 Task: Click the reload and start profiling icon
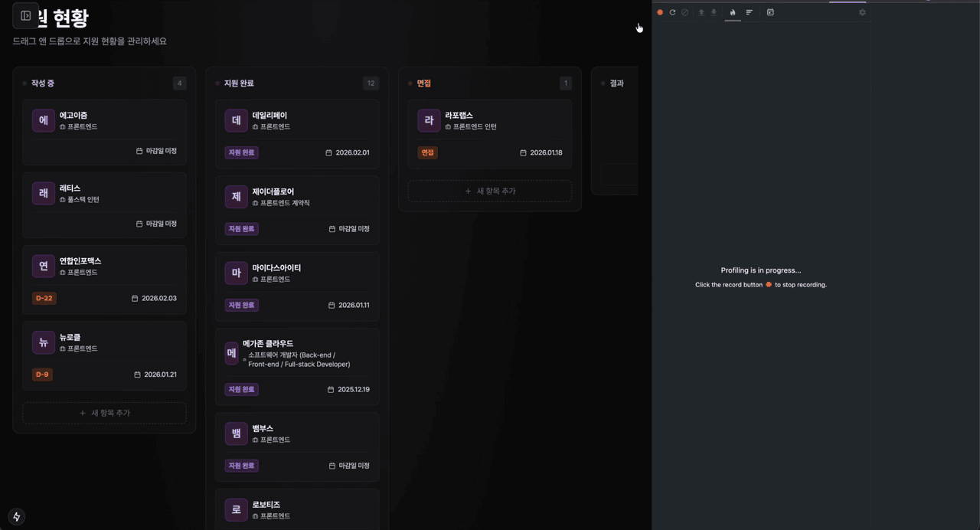tap(672, 12)
